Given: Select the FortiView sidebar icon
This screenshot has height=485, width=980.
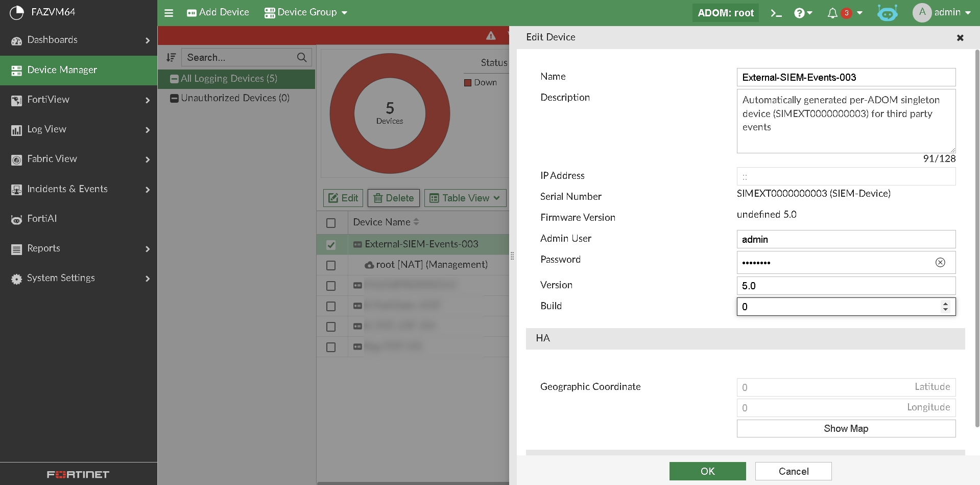Looking at the screenshot, I should coord(17,100).
